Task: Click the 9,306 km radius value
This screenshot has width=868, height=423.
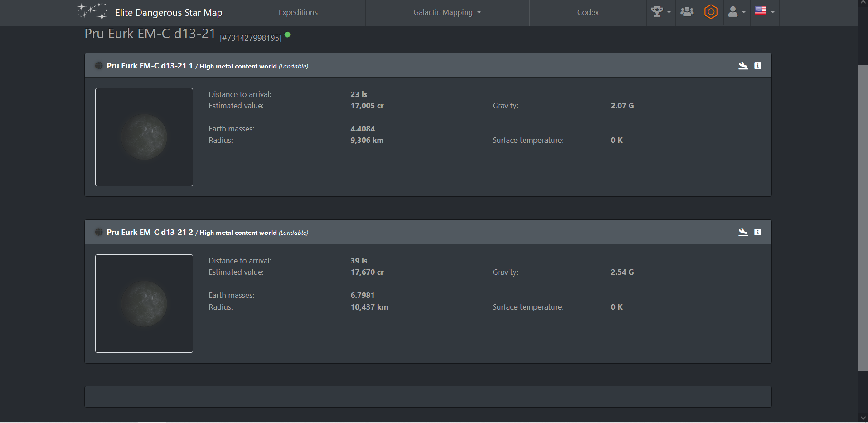Action: pos(367,140)
